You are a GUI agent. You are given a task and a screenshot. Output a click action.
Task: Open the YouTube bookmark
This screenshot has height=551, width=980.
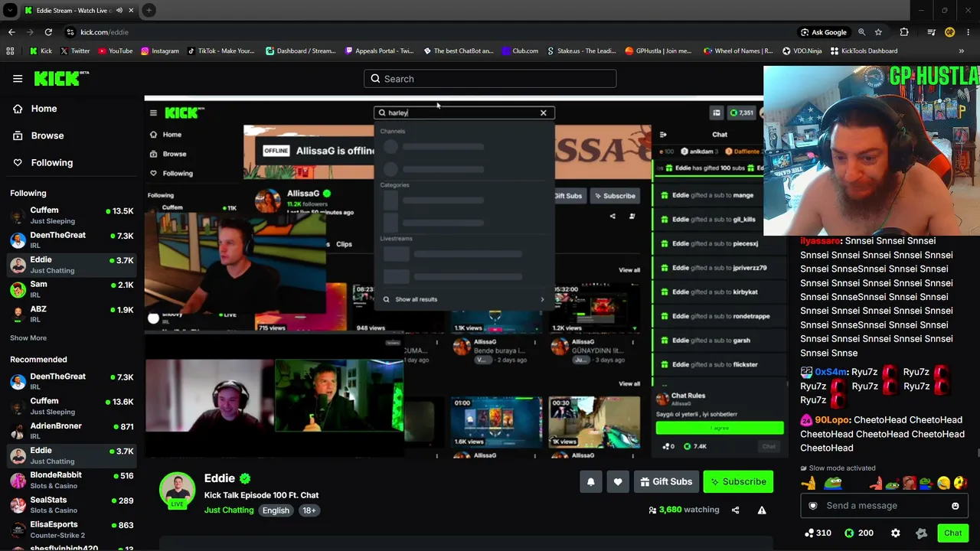click(115, 51)
